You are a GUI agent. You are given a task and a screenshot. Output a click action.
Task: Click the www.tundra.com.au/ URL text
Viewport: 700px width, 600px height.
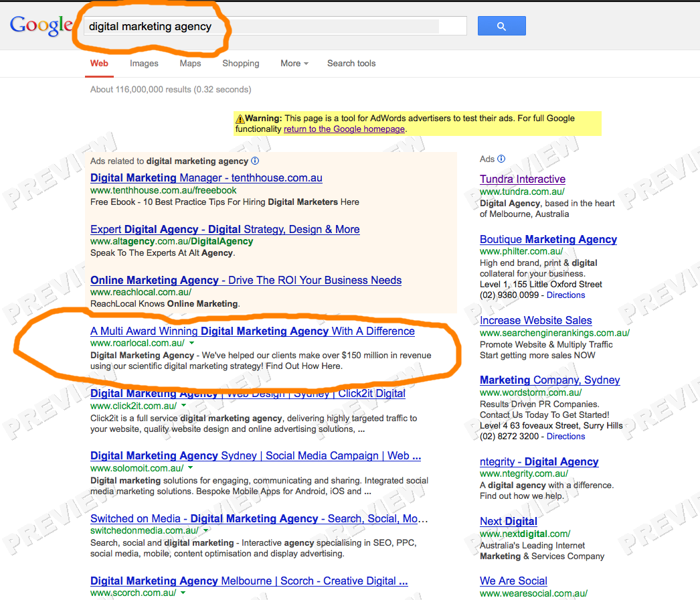pyautogui.click(x=522, y=192)
